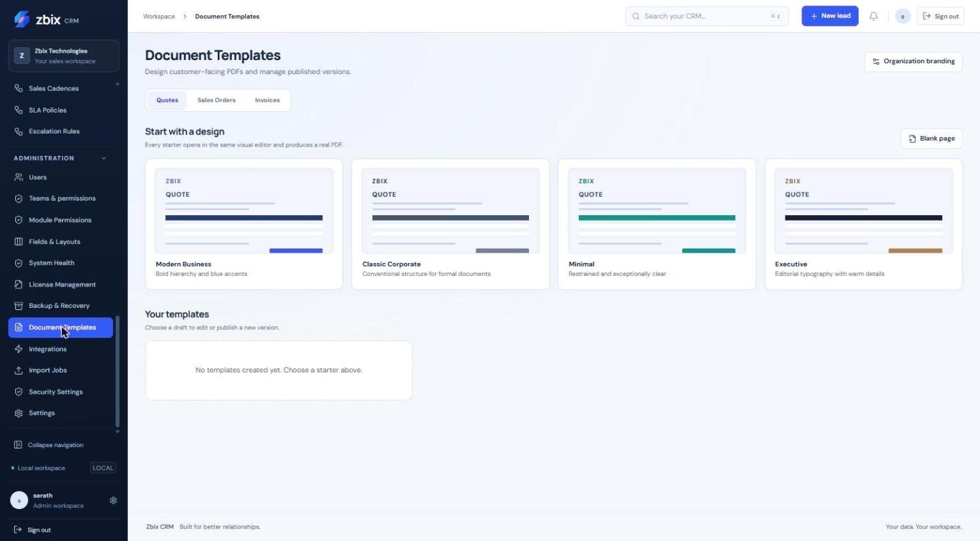Click the sidebar scroll-down arrow

[x=118, y=432]
